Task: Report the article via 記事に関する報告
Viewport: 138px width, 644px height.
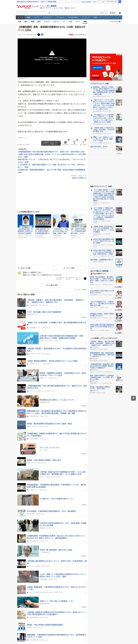Action: [24, 144]
